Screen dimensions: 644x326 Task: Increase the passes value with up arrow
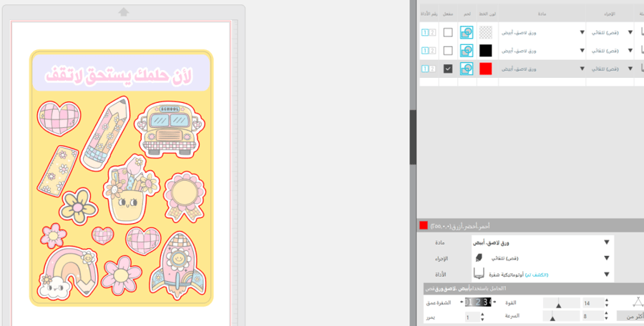[x=482, y=315]
